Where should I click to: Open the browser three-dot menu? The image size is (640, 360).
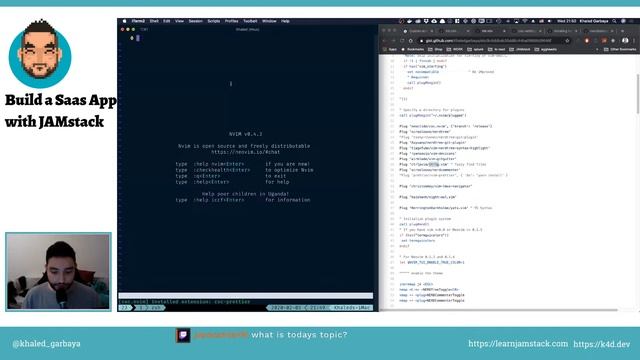[x=634, y=40]
